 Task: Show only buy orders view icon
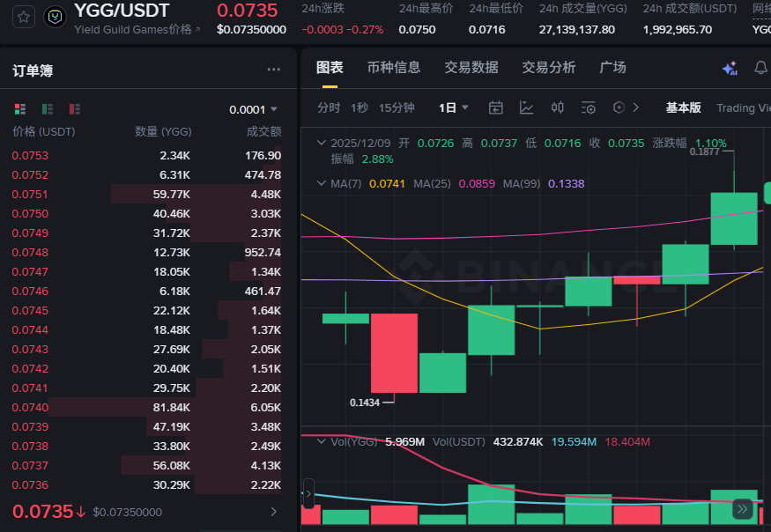click(x=48, y=108)
